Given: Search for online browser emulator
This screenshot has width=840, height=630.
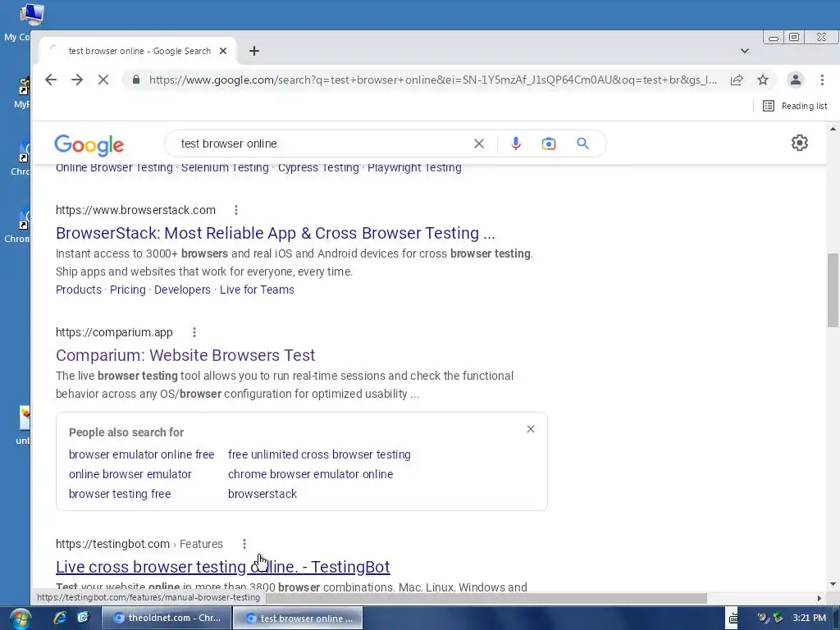Looking at the screenshot, I should coord(130,474).
